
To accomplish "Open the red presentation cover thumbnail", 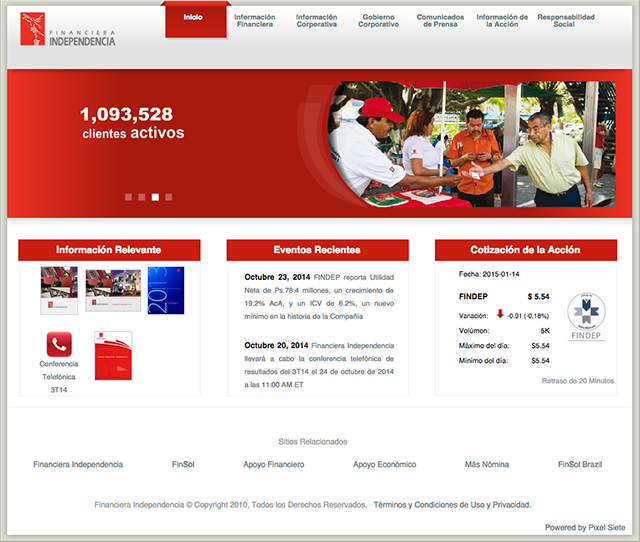I will [113, 355].
